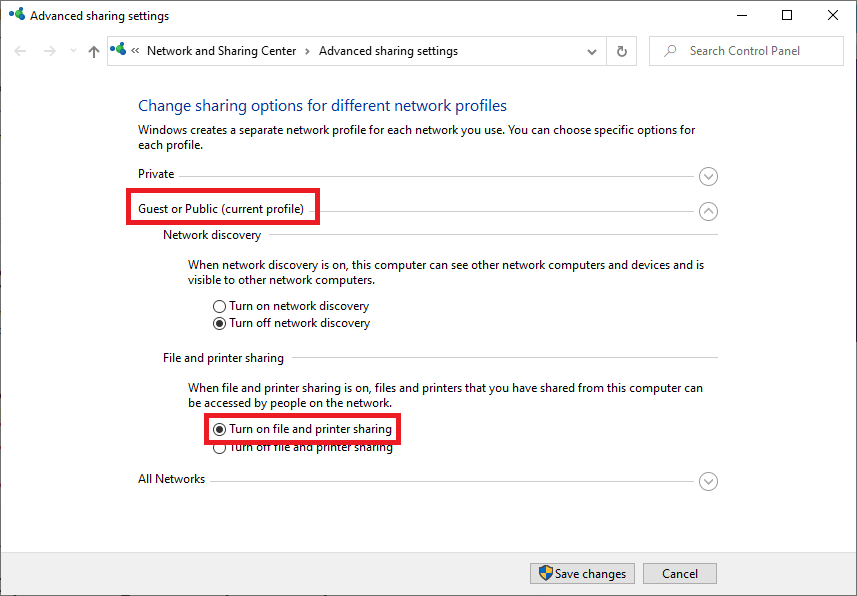The image size is (857, 596).
Task: Refresh the Advanced sharing settings page
Action: click(x=622, y=51)
